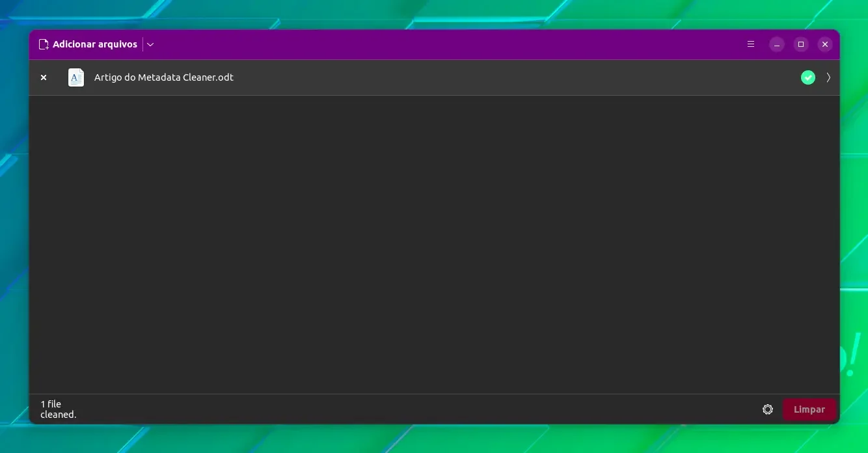This screenshot has height=453, width=868.
Task: Click the add-document icon beside Adicionar arquivos
Action: tap(44, 44)
